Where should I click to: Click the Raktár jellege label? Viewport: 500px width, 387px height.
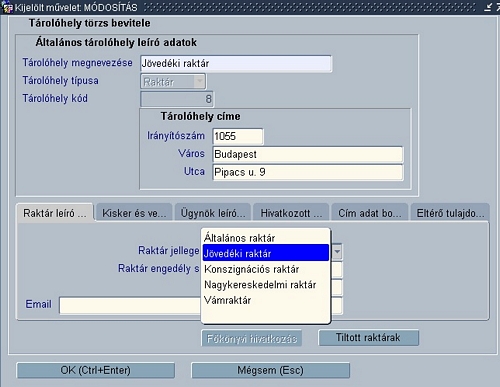click(169, 251)
